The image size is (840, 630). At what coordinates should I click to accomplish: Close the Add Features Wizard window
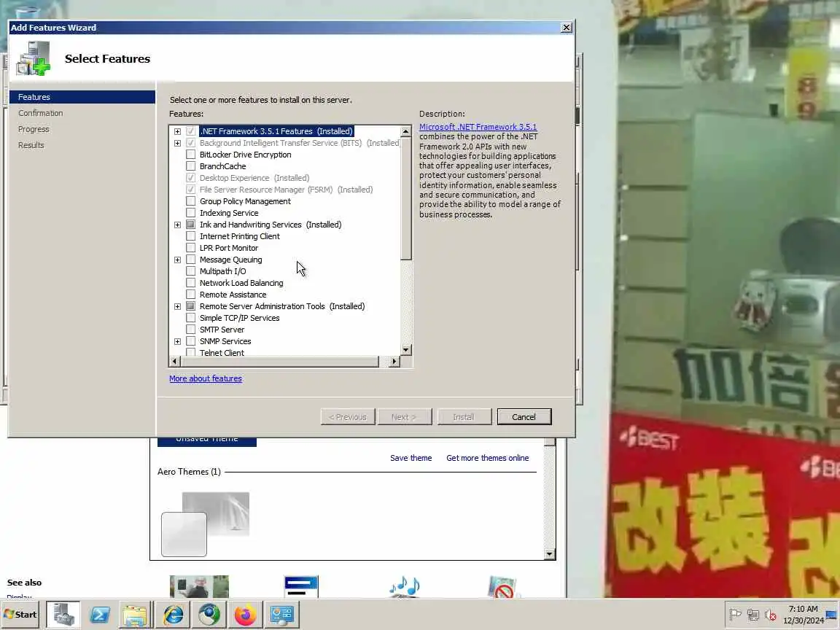(567, 27)
